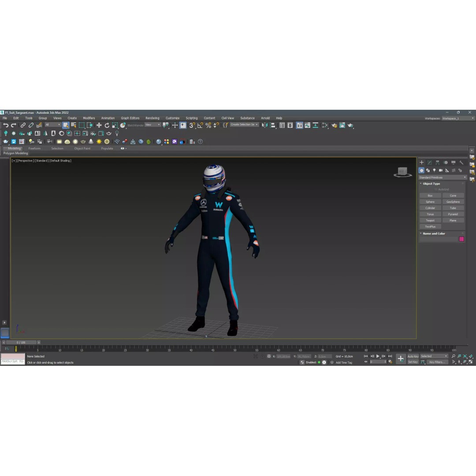Open the Rendering menu
Screen dimensions: 476x476
(x=152, y=118)
